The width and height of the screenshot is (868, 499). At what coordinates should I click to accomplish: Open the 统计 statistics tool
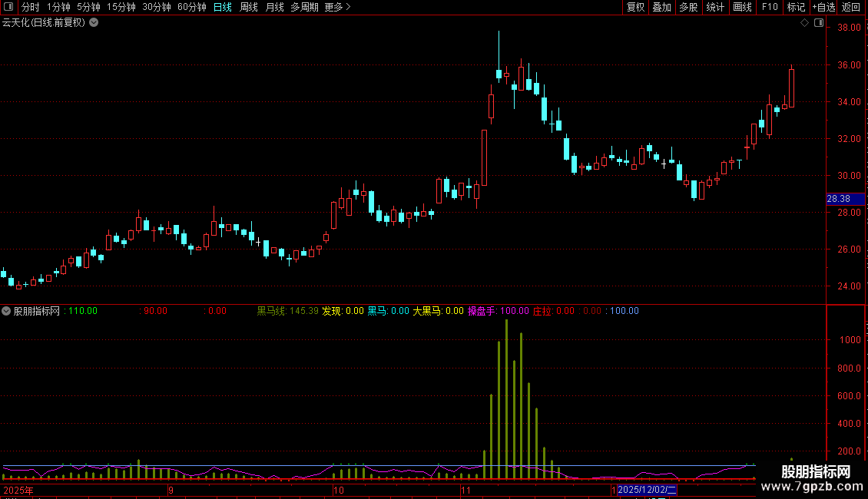pos(714,7)
